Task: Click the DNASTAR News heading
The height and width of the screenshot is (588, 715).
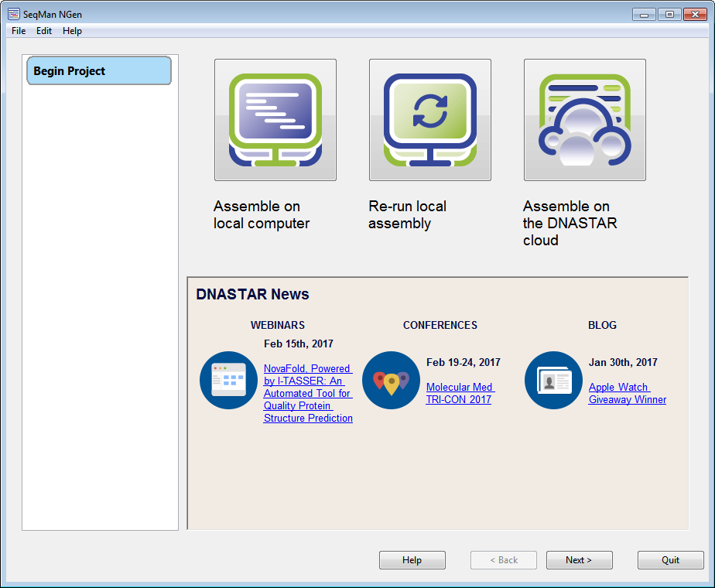Action: click(x=252, y=295)
